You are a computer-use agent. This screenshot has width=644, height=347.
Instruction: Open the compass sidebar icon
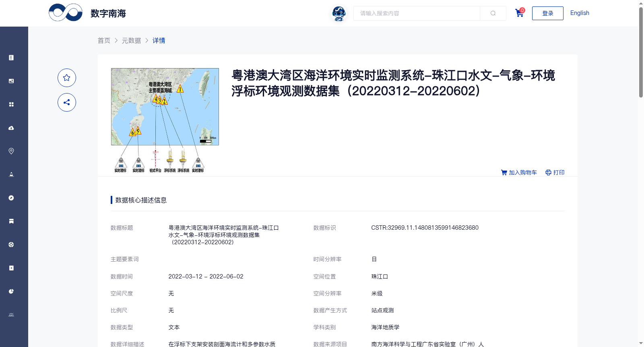click(11, 198)
